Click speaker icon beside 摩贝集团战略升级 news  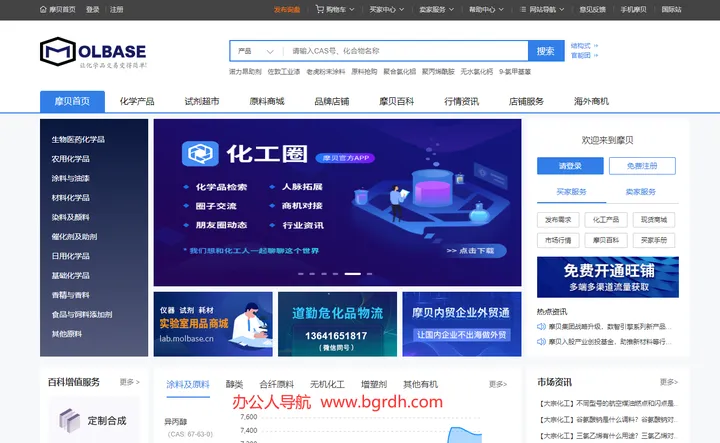(541, 327)
